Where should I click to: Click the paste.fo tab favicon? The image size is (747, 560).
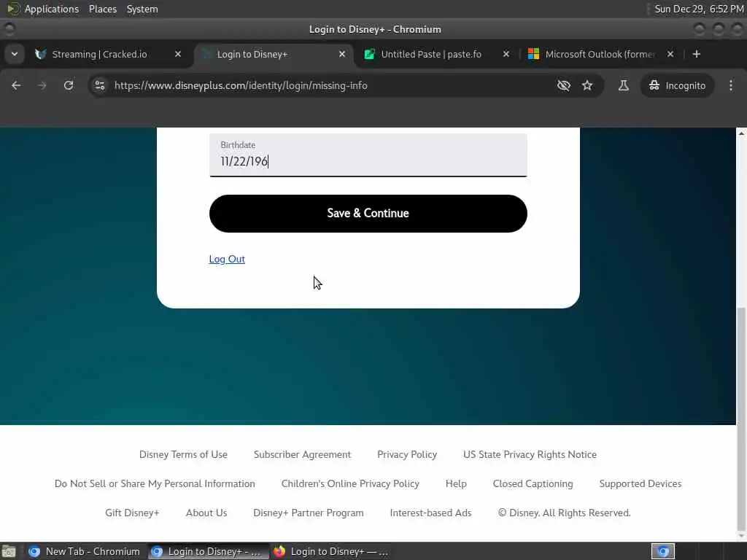(369, 54)
